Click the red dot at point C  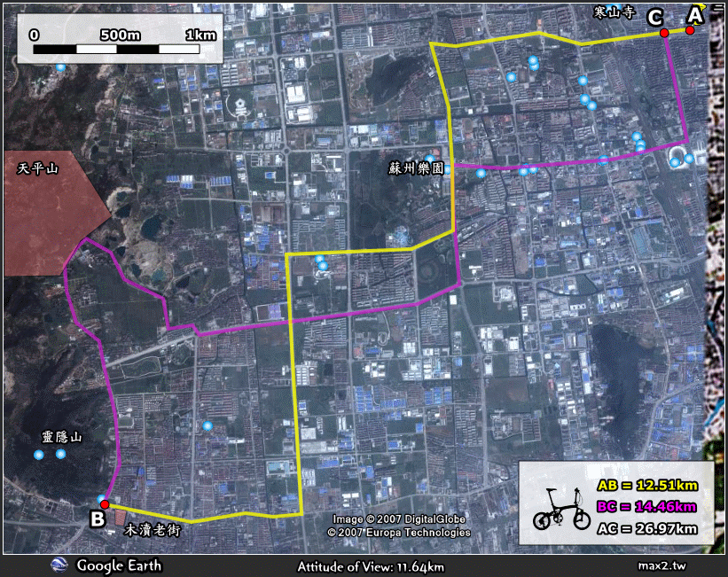coord(664,33)
